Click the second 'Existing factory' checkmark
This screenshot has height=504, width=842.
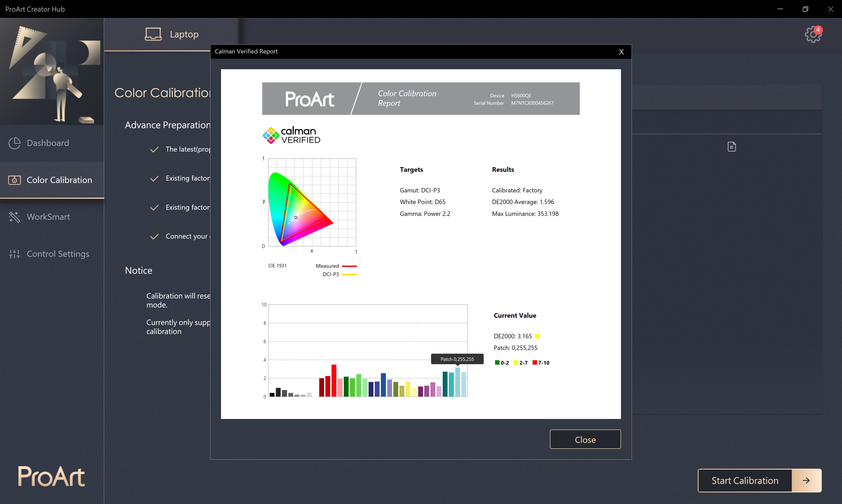(x=154, y=207)
